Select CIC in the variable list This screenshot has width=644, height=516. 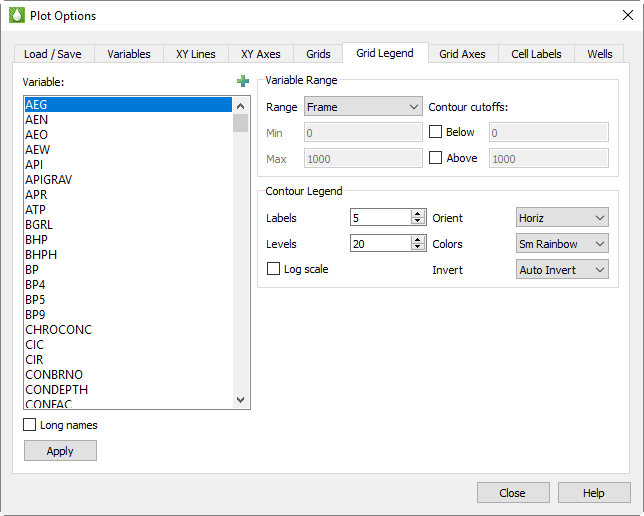[x=128, y=344]
